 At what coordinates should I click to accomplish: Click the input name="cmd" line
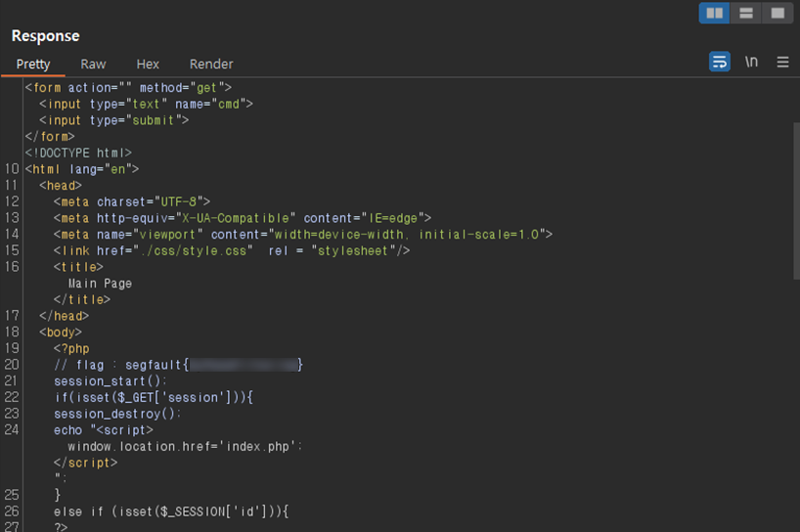point(146,104)
